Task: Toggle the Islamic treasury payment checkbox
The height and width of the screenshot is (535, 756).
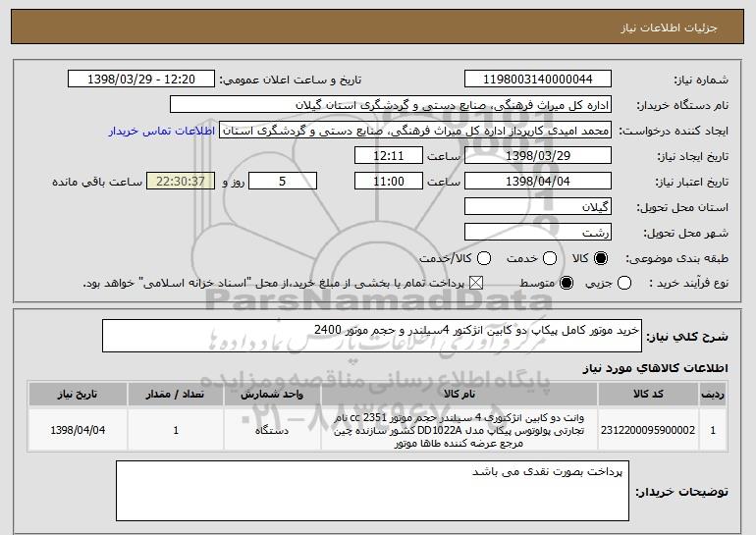Action: click(476, 283)
